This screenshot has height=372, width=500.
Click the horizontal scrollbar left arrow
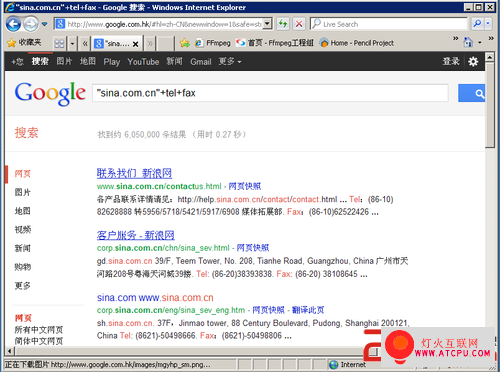click(10, 351)
